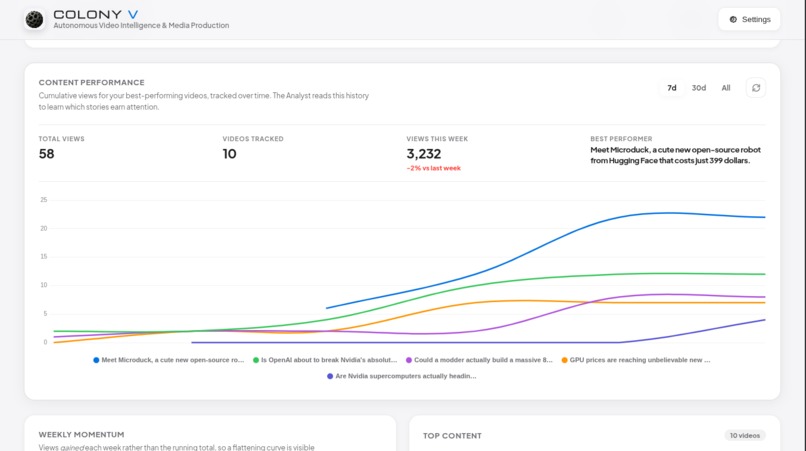This screenshot has width=806, height=451.
Task: Select the 30d time range tab
Action: (x=699, y=88)
